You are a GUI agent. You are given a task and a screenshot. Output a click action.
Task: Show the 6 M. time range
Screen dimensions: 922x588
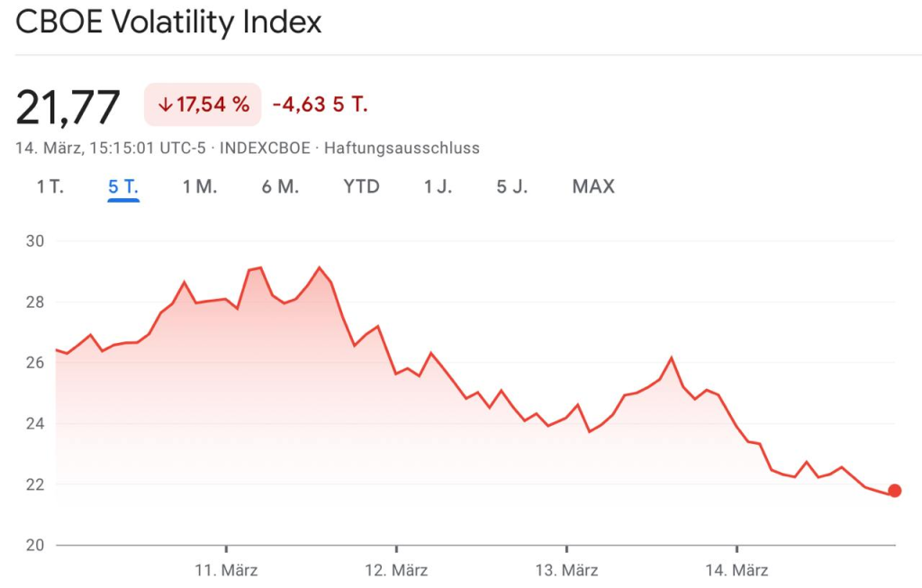click(280, 186)
